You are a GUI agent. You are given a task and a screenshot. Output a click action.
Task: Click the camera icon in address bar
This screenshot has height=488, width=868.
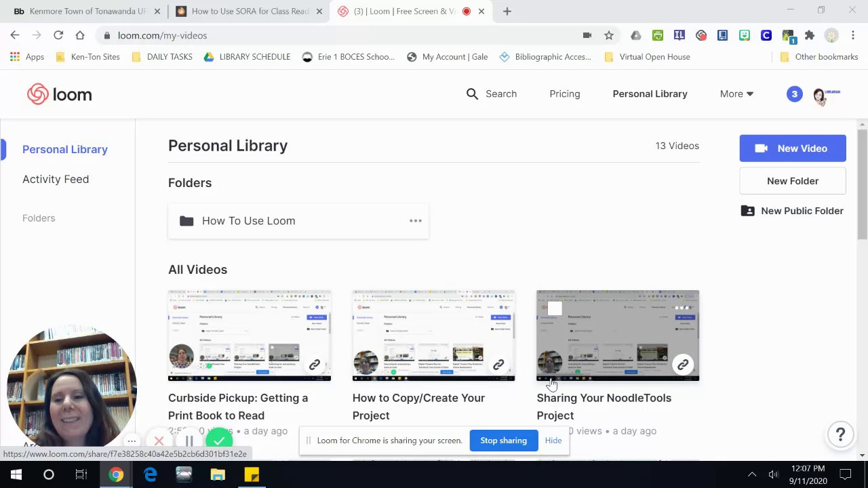pyautogui.click(x=587, y=35)
